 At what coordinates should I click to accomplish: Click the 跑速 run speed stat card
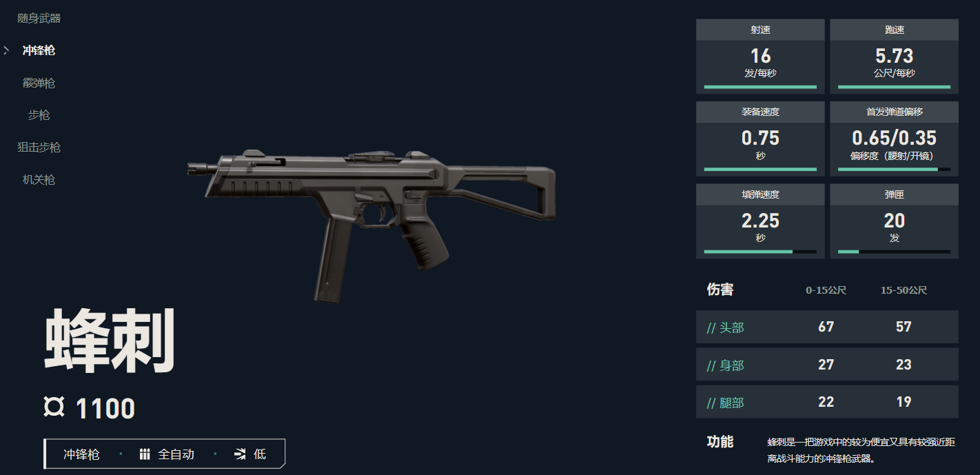coord(894,57)
